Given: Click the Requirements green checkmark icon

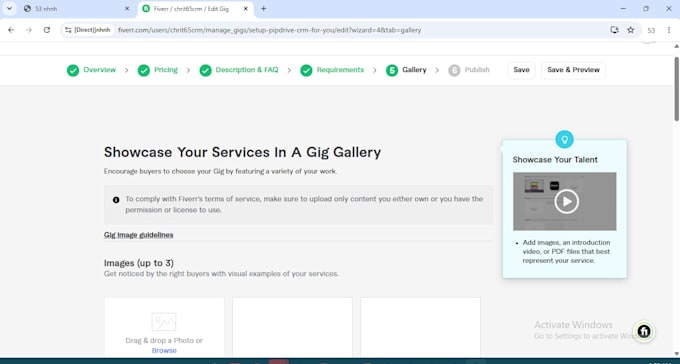Looking at the screenshot, I should [x=306, y=70].
